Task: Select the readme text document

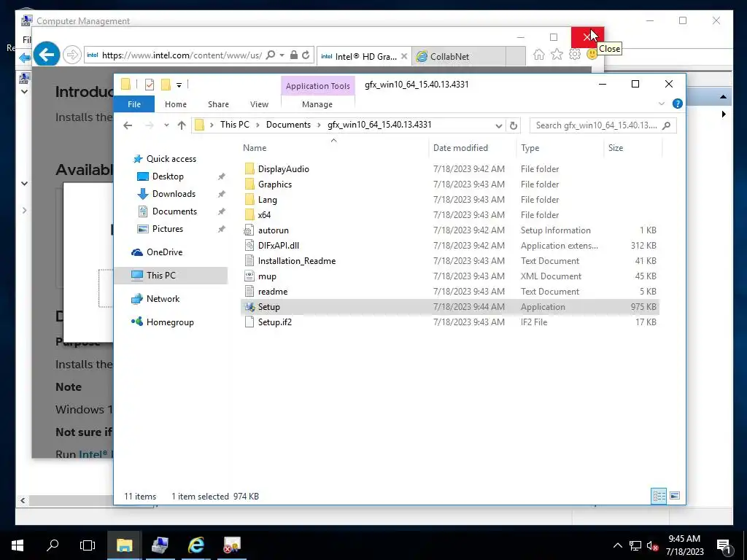Action: point(273,292)
